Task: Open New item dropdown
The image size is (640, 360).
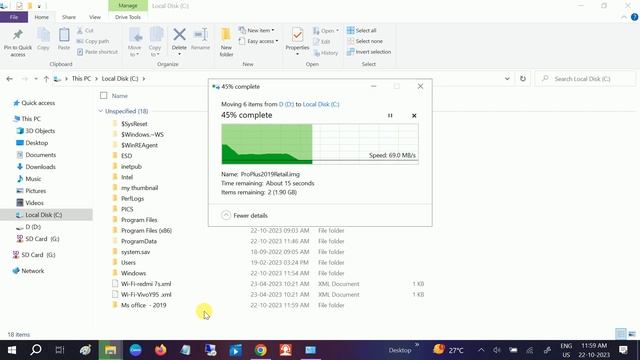Action: click(x=256, y=31)
